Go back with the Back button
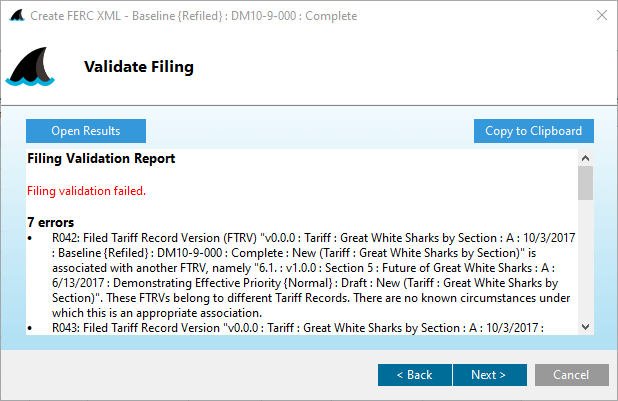The height and width of the screenshot is (401, 618). pos(415,375)
